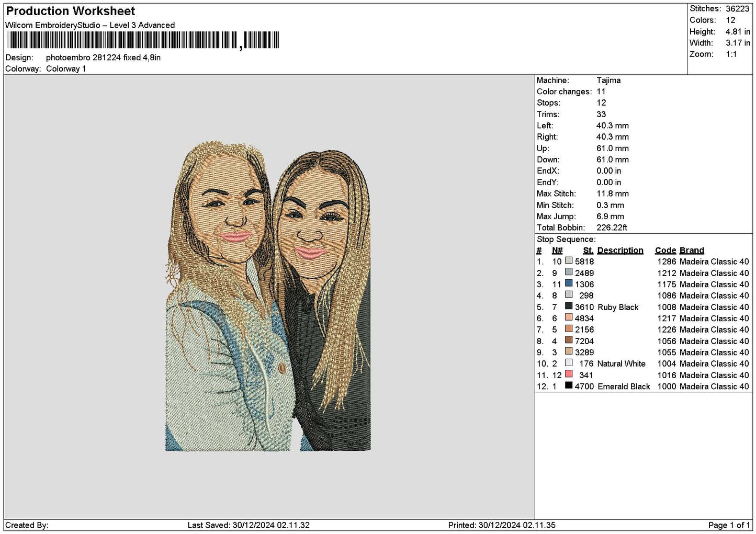Click the swatch beside thread 298
The image size is (756, 534).
[x=569, y=295]
